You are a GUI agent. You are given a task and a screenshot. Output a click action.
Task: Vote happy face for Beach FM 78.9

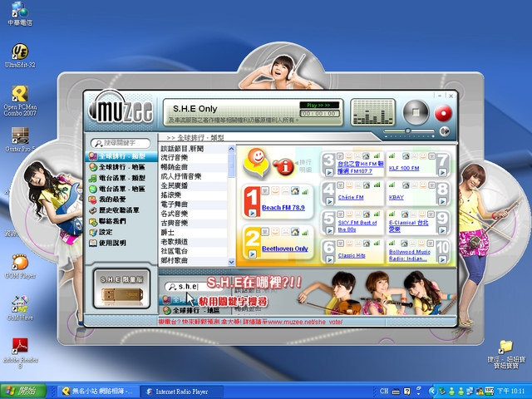click(275, 191)
